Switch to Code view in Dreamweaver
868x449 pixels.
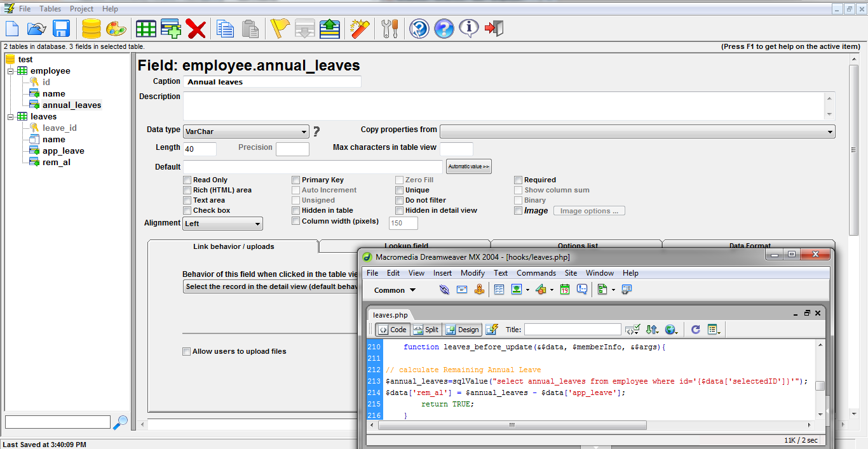393,330
